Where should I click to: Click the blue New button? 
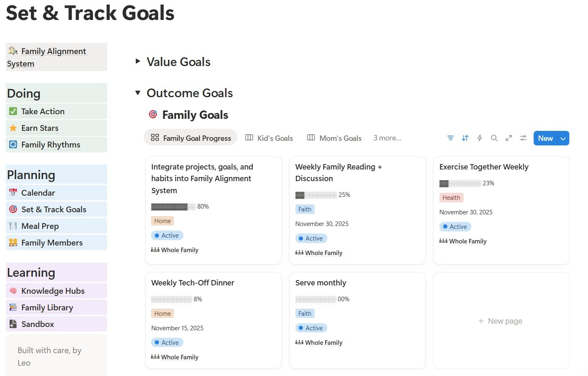[545, 138]
